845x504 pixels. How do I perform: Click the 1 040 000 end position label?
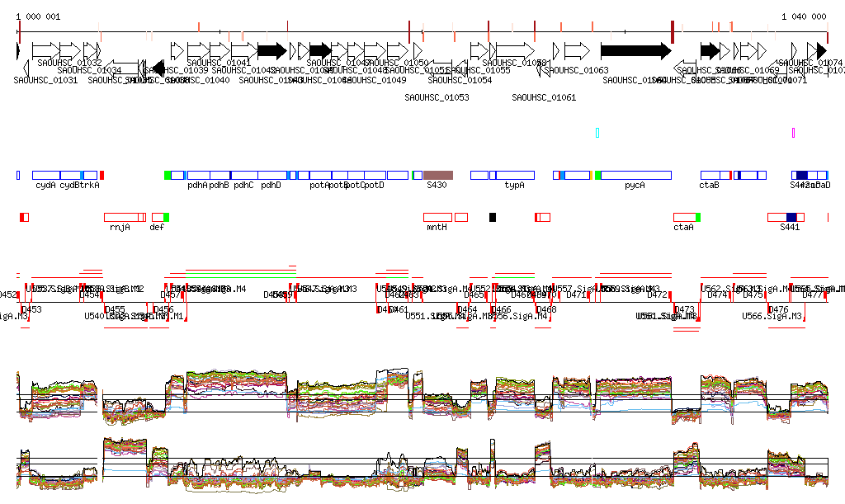coord(804,16)
